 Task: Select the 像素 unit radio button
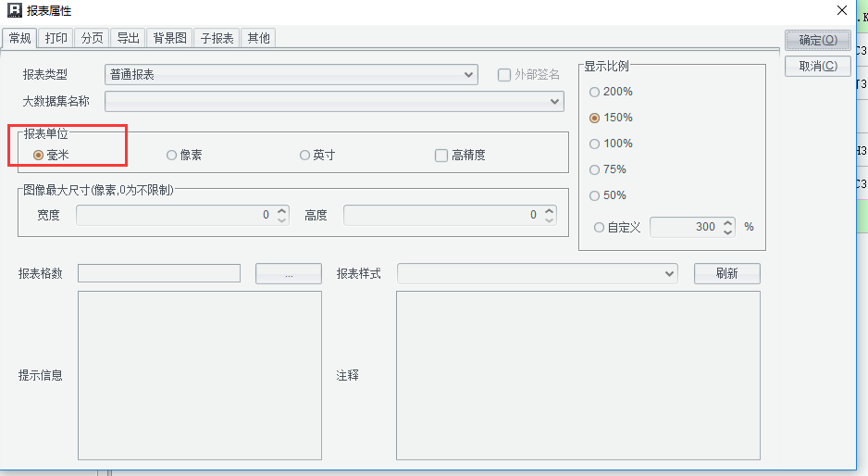[x=171, y=156]
